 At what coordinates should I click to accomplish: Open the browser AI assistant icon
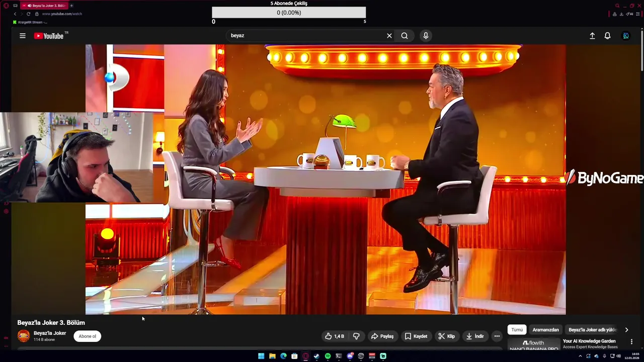(x=629, y=14)
